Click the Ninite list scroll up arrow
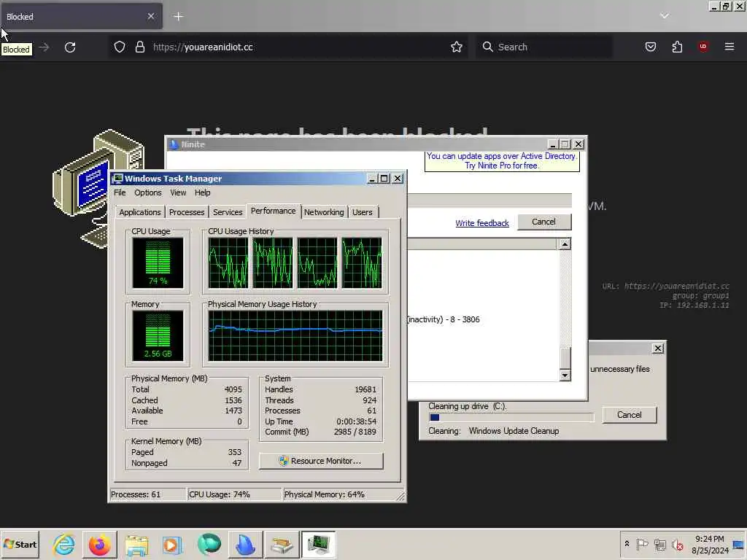This screenshot has height=560, width=747. point(565,244)
